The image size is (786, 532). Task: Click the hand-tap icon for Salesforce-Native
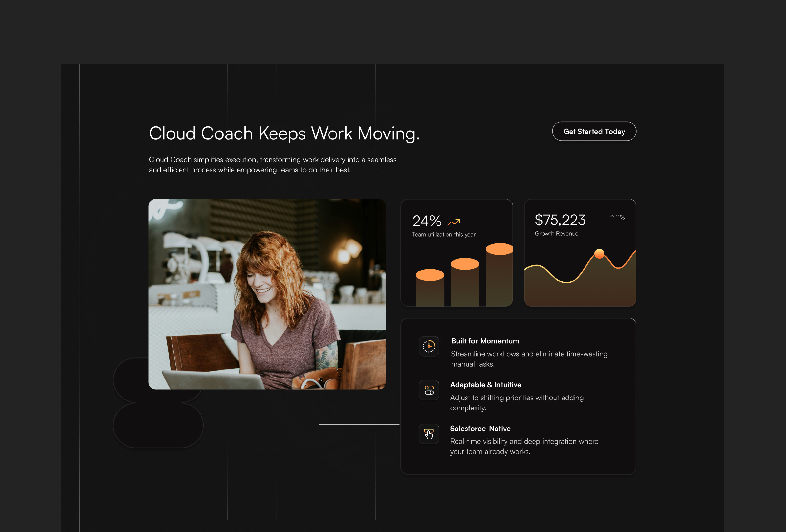point(428,434)
